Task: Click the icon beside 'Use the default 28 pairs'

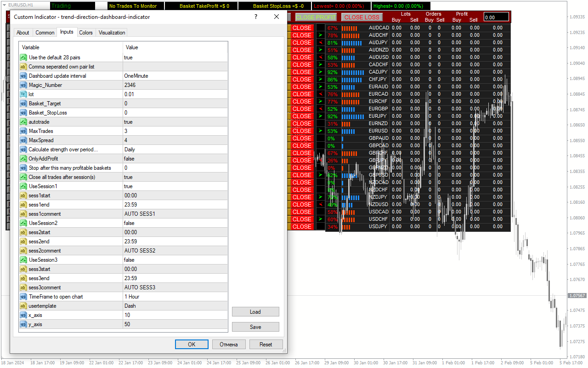Action: [x=23, y=57]
